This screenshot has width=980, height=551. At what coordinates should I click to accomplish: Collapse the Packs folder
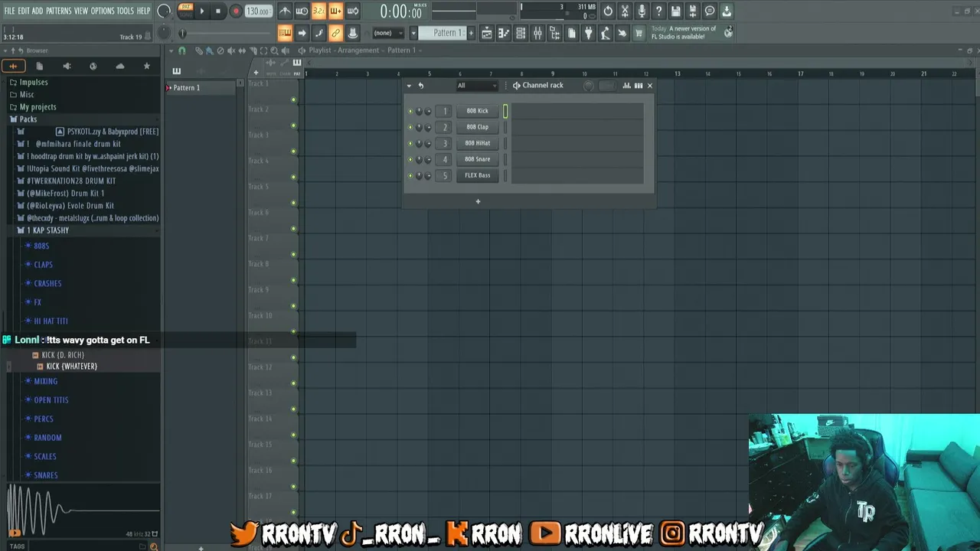coord(28,119)
